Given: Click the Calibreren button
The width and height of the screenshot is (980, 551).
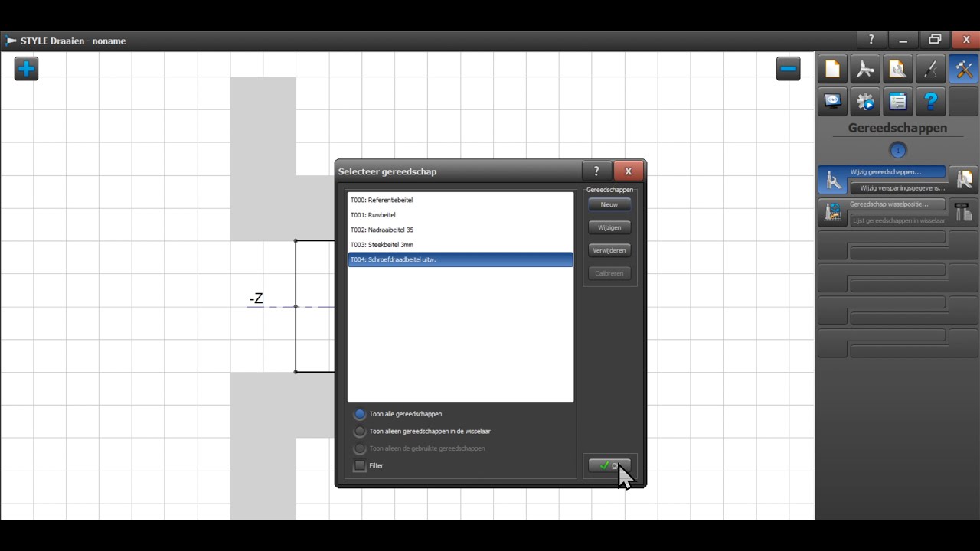Looking at the screenshot, I should [x=609, y=273].
